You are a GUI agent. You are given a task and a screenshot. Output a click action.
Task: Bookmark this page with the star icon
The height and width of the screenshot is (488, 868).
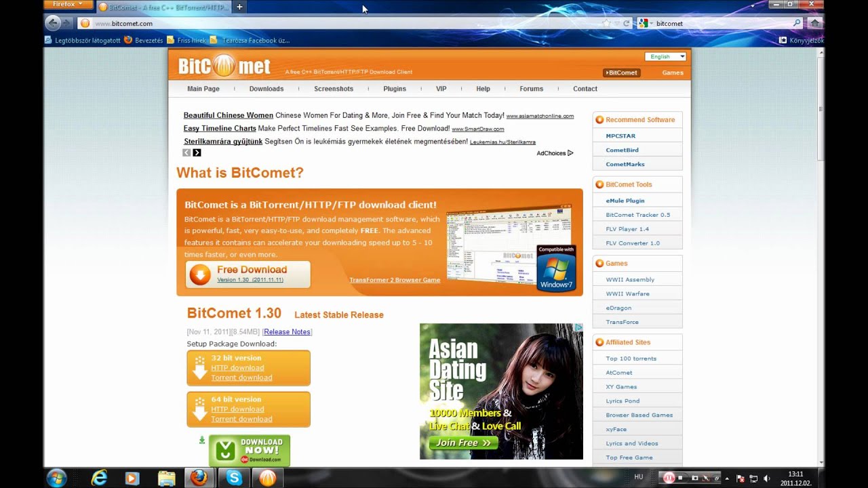coord(606,23)
